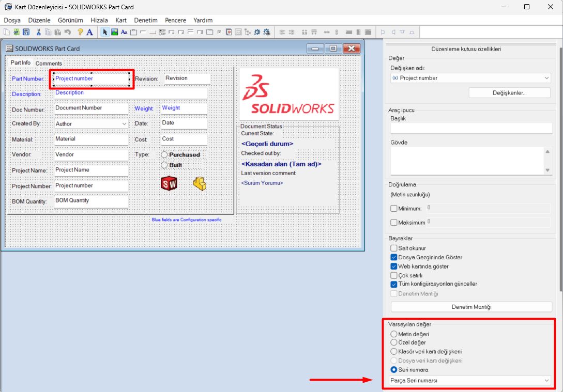
Task: Open the font tool (blue A icon)
Action: [90, 32]
